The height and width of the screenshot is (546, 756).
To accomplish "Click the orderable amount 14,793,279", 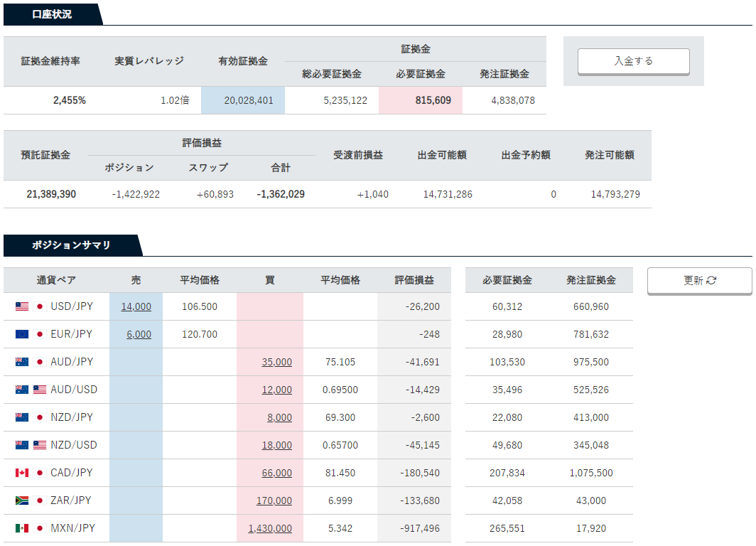I will click(616, 194).
